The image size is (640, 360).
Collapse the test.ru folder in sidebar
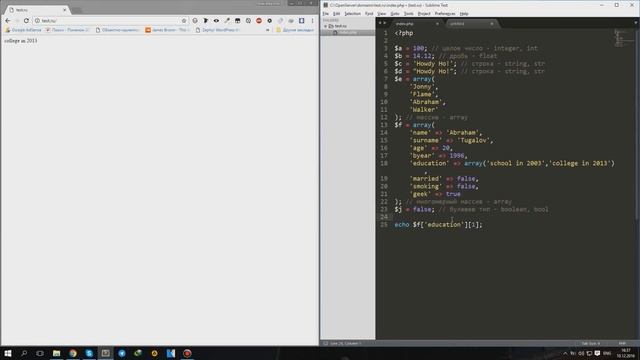click(325, 26)
